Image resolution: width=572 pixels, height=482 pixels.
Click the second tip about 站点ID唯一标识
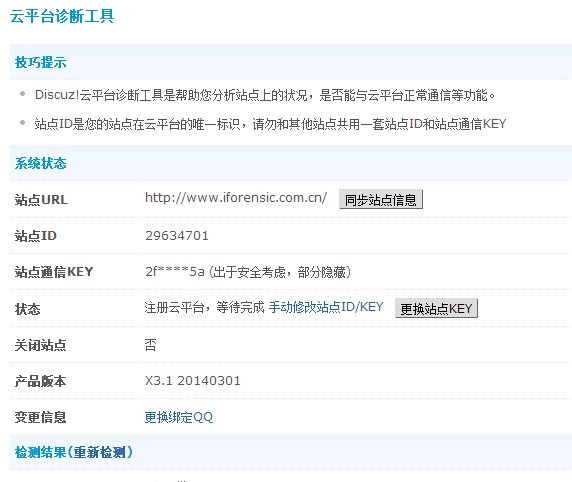[270, 124]
